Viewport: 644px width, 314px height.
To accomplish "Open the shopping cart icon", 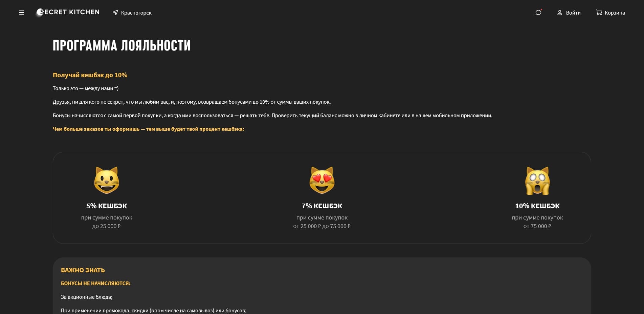I will 599,12.
